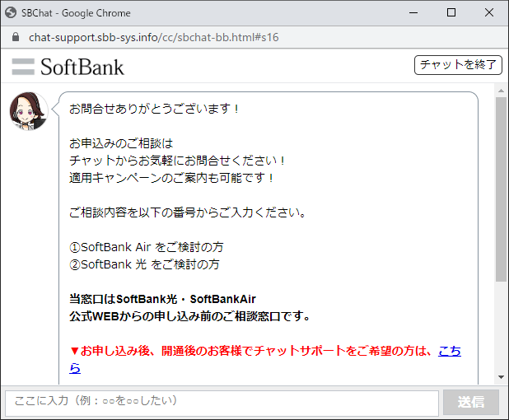Click the 送信 send button
Viewport: 509px width, 420px height.
tap(470, 402)
